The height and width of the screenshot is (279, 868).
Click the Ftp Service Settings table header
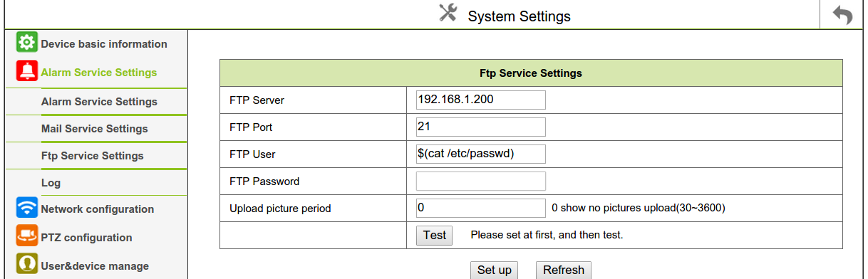pyautogui.click(x=531, y=73)
